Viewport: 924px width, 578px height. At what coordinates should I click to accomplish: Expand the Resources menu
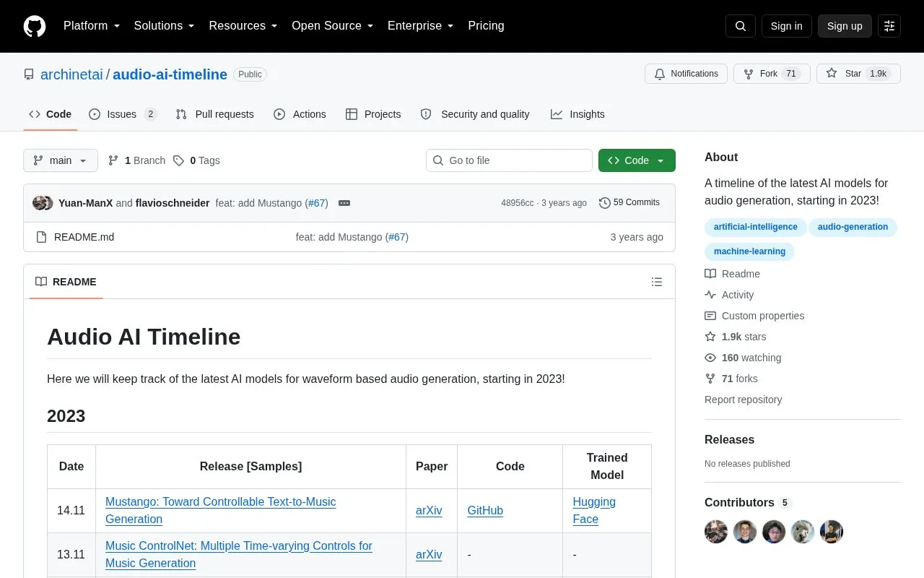pos(243,26)
